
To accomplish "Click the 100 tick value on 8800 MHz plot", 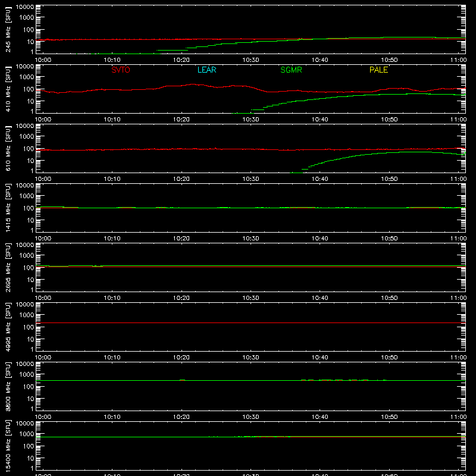I will pos(29,387).
